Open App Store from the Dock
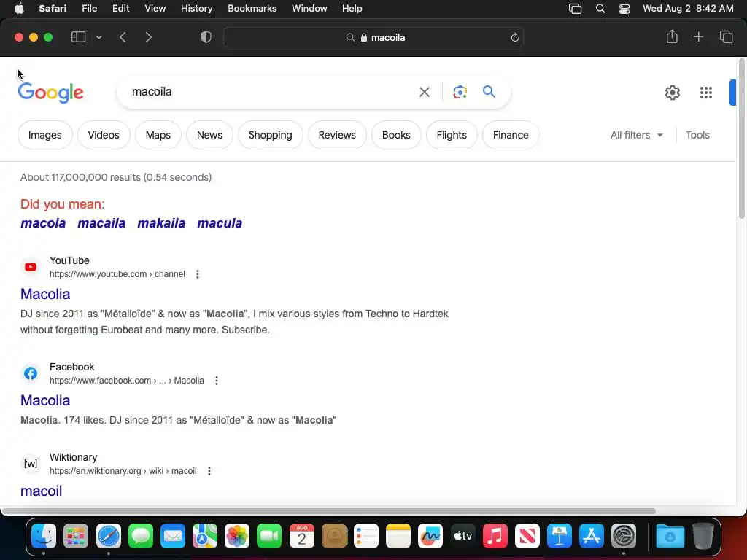 (x=591, y=536)
